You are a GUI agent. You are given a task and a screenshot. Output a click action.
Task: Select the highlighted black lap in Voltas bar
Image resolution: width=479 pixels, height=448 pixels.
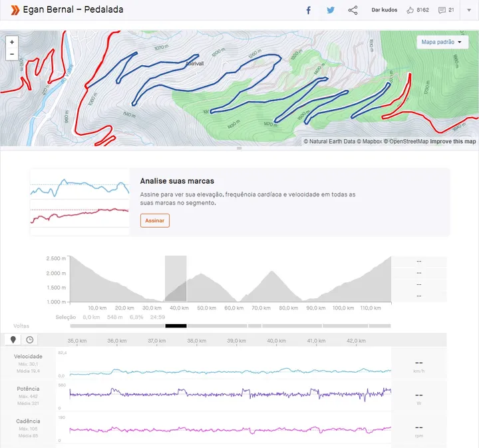[176, 326]
